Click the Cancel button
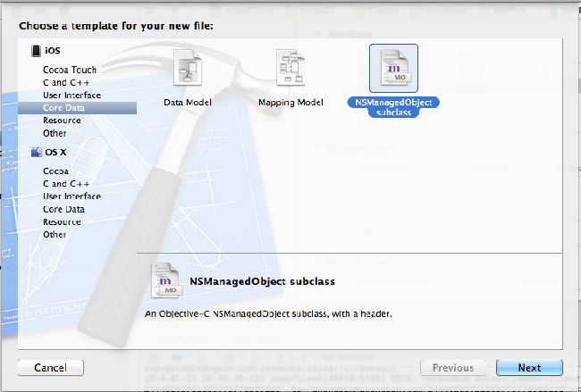The image size is (581, 392). [51, 368]
